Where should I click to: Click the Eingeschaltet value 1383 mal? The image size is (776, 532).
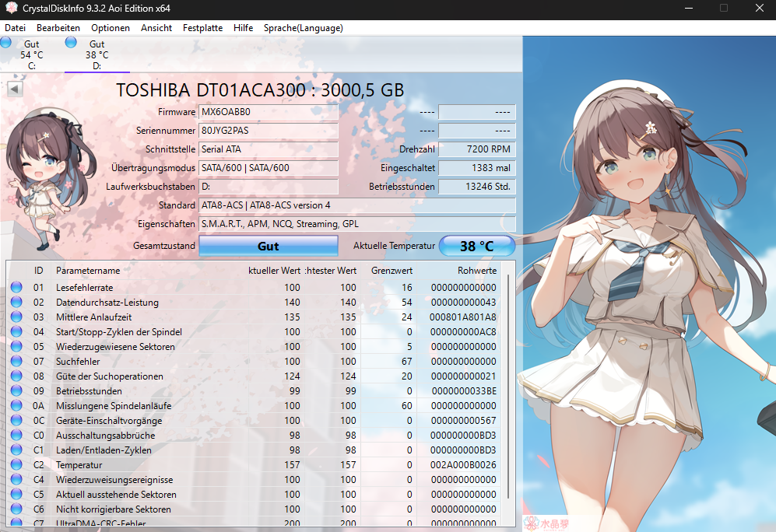point(476,168)
